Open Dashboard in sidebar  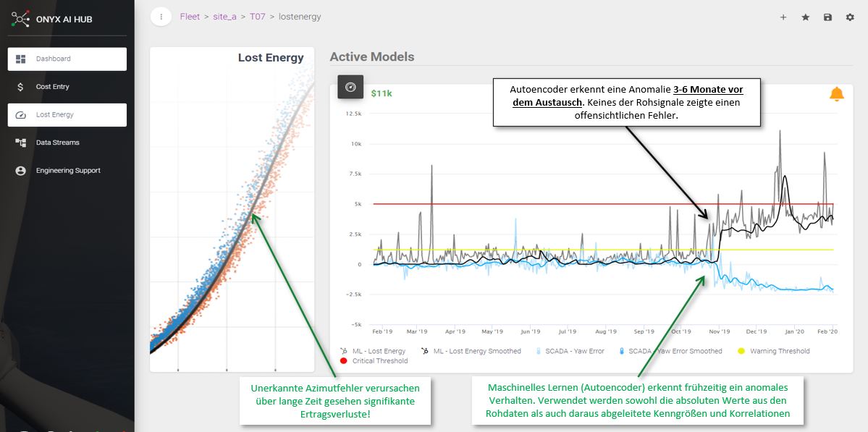(67, 59)
